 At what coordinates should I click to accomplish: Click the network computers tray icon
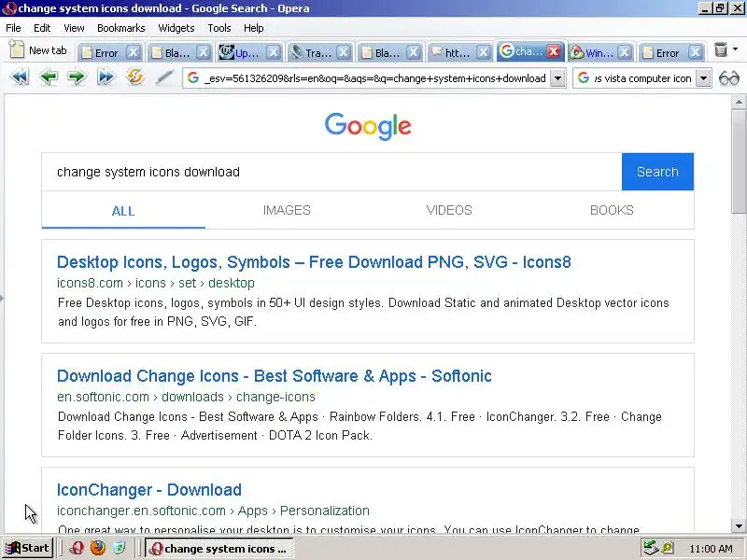[x=651, y=548]
